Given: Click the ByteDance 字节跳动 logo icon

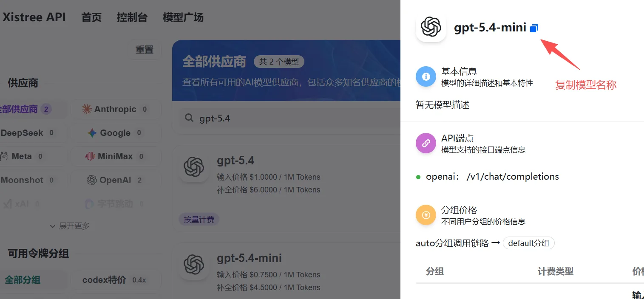Looking at the screenshot, I should (x=89, y=204).
